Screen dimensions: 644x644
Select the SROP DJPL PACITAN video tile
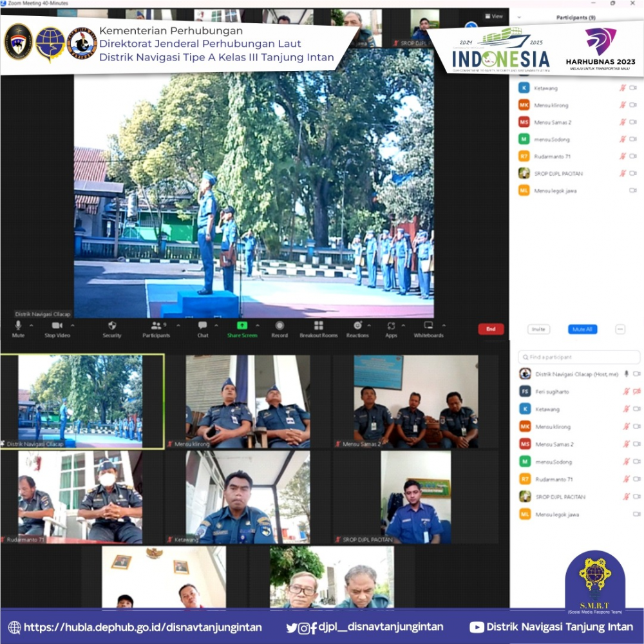(415, 497)
